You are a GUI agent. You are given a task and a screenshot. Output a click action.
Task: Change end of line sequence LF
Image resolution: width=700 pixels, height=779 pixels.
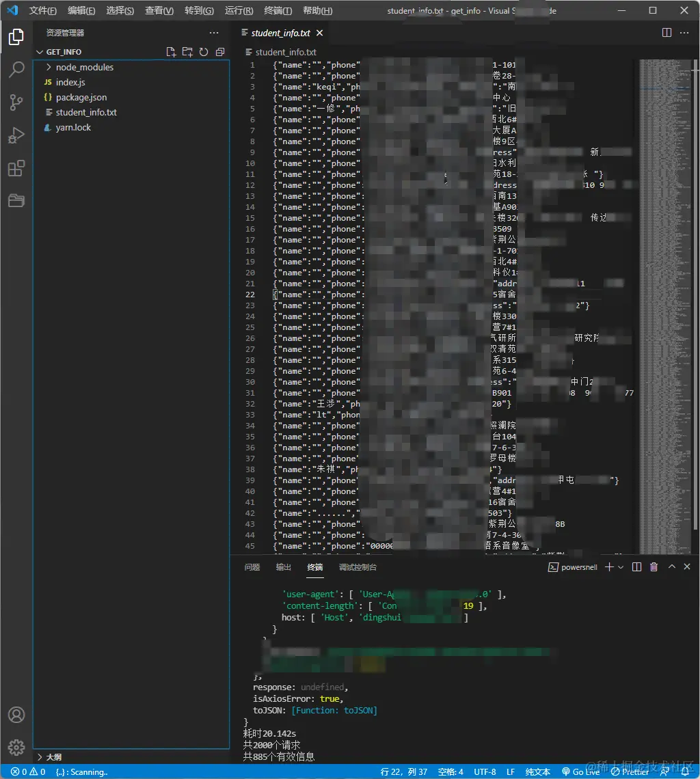click(511, 771)
